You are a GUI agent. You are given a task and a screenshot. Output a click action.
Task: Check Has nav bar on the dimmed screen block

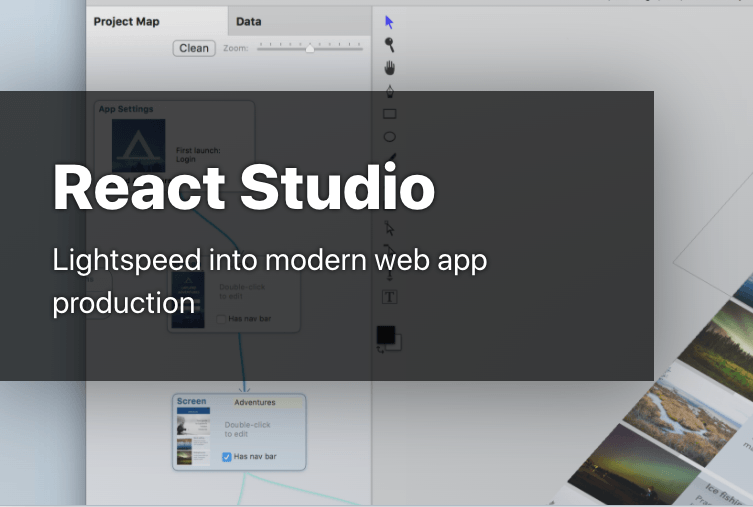click(221, 319)
